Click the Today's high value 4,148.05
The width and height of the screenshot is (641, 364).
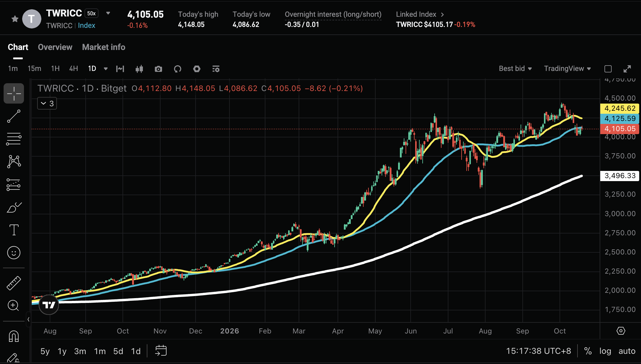click(191, 25)
